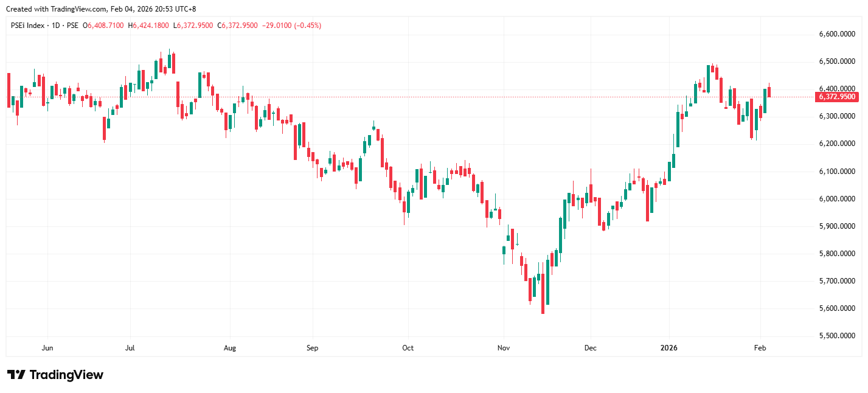Select the Sep label on time axis
This screenshot has width=868, height=393.
click(312, 348)
